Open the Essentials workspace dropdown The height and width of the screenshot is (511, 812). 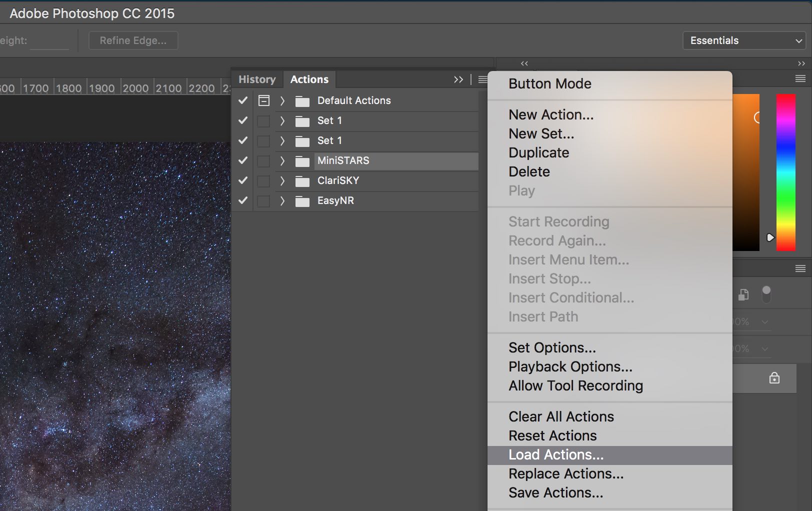tap(744, 40)
